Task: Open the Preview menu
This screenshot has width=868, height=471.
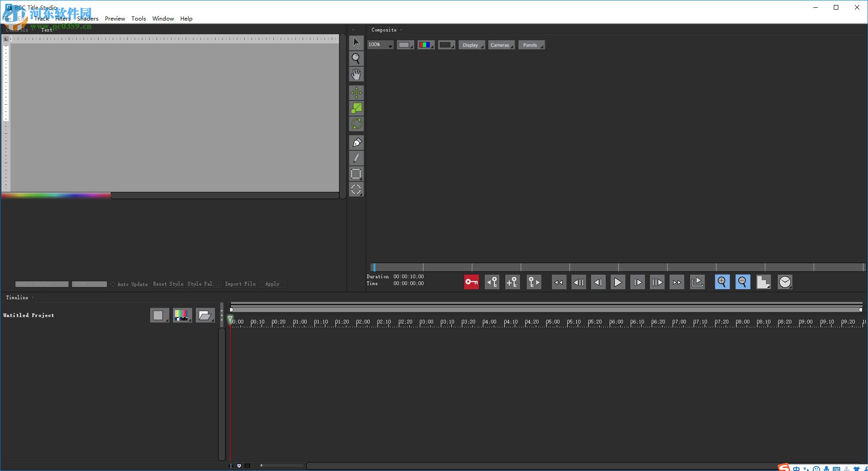Action: coord(115,19)
